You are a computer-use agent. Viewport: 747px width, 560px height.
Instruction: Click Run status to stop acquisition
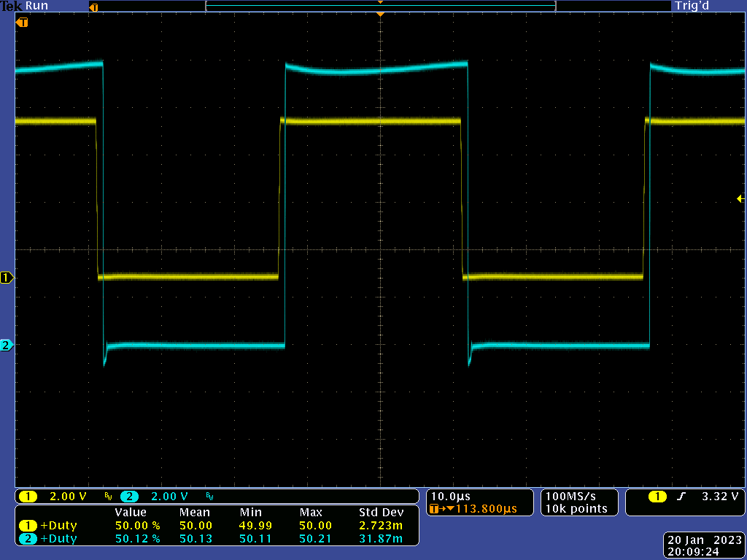(x=35, y=6)
